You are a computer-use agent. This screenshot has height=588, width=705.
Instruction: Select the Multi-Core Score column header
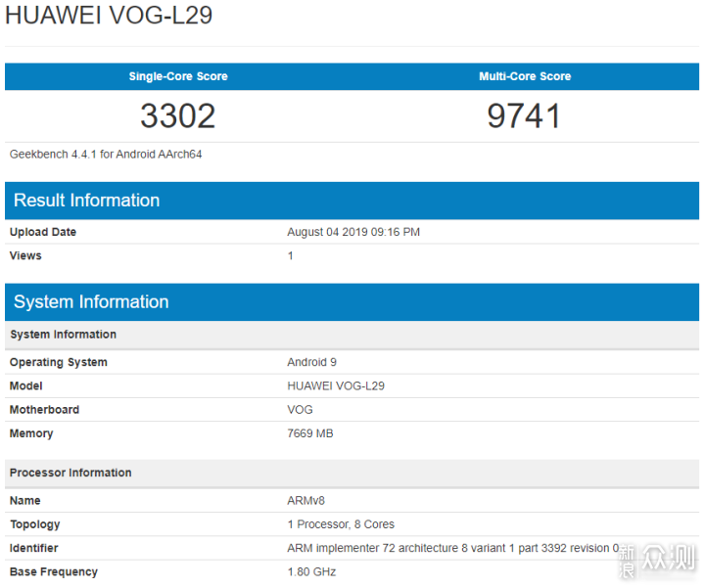525,76
